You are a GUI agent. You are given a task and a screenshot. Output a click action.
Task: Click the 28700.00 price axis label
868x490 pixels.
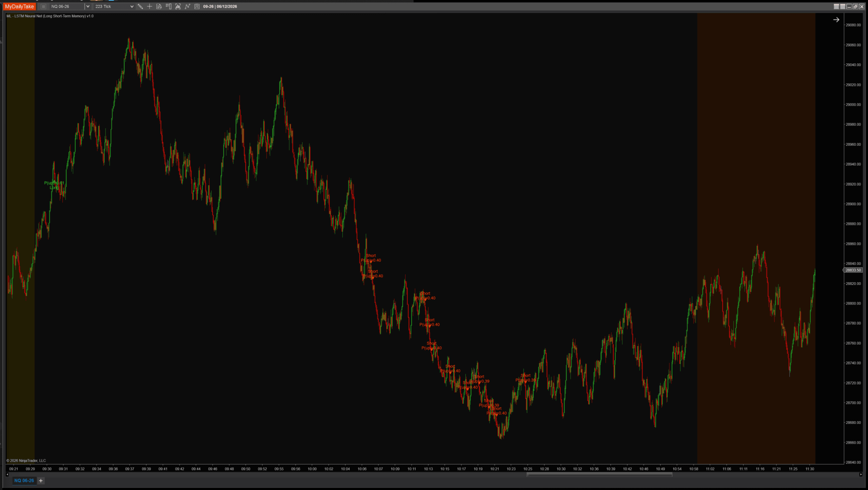click(x=853, y=403)
